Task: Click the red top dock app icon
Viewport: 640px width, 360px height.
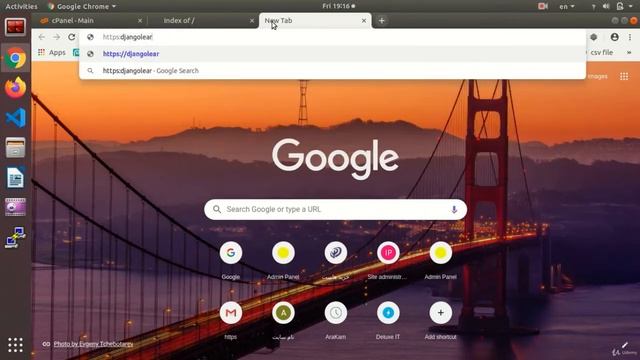Action: pos(16,27)
